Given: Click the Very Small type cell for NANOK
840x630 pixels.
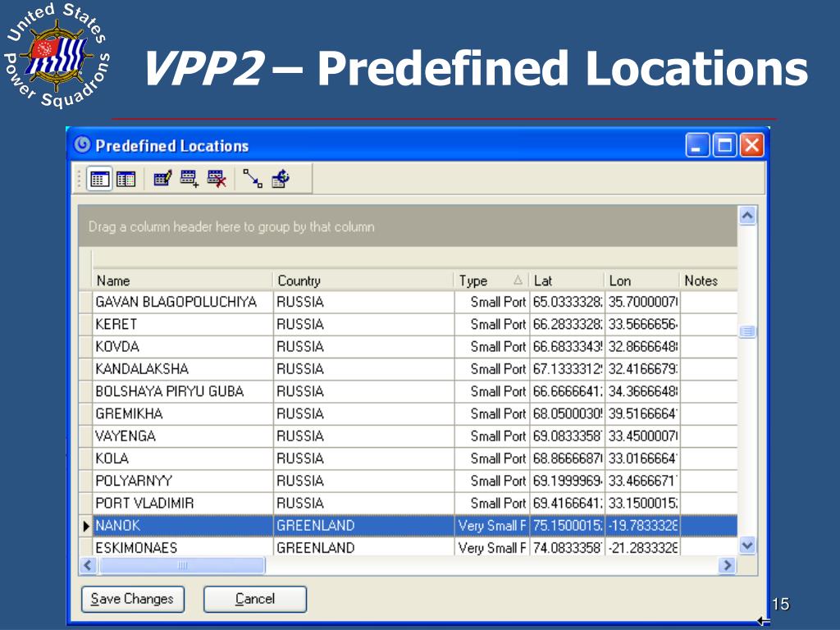Looking at the screenshot, I should tap(492, 526).
